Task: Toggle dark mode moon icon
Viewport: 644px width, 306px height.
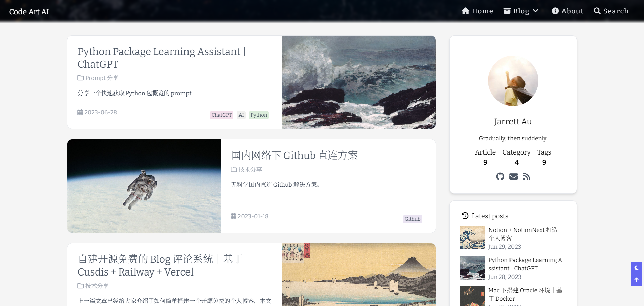Action: click(636, 268)
